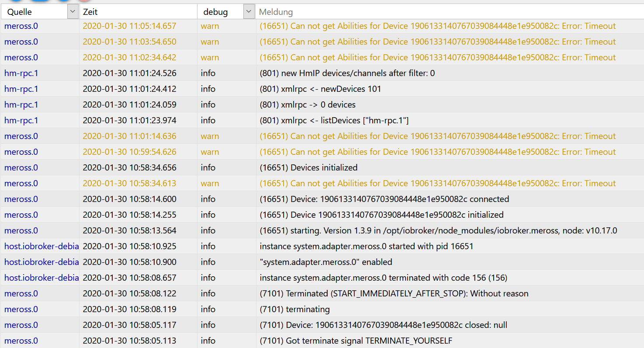Click the info level in the 11:01:23.974 row
Viewport: 644px width, 348px height.
pos(208,120)
